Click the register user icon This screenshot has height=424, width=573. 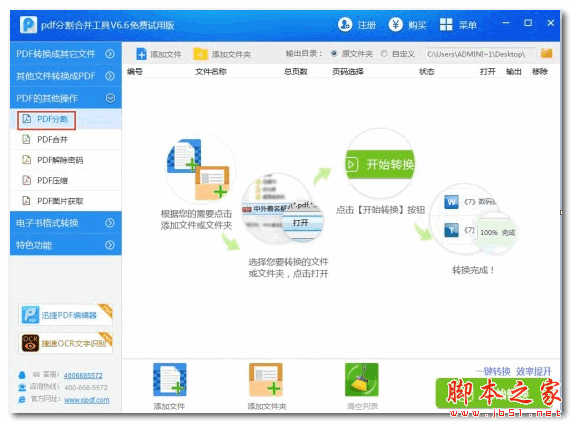pos(345,24)
